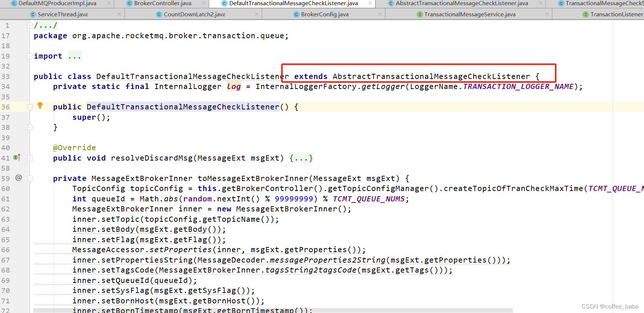Click the collapsed import ... placeholder
This screenshot has width=644, height=313.
[75, 56]
